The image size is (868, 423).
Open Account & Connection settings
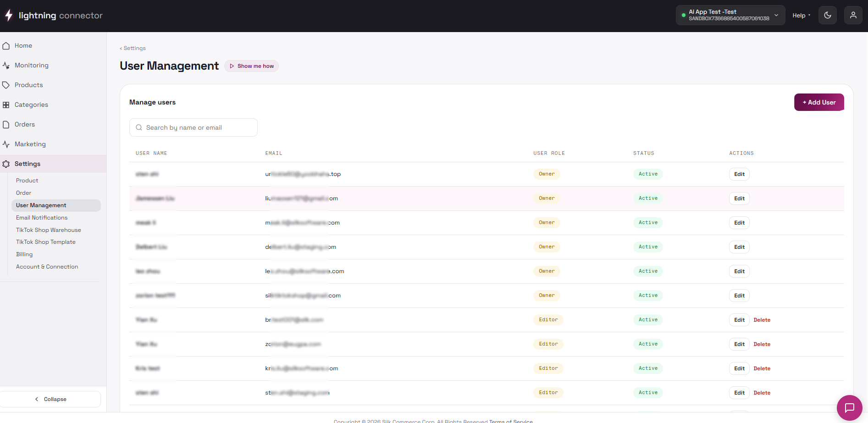pos(47,267)
